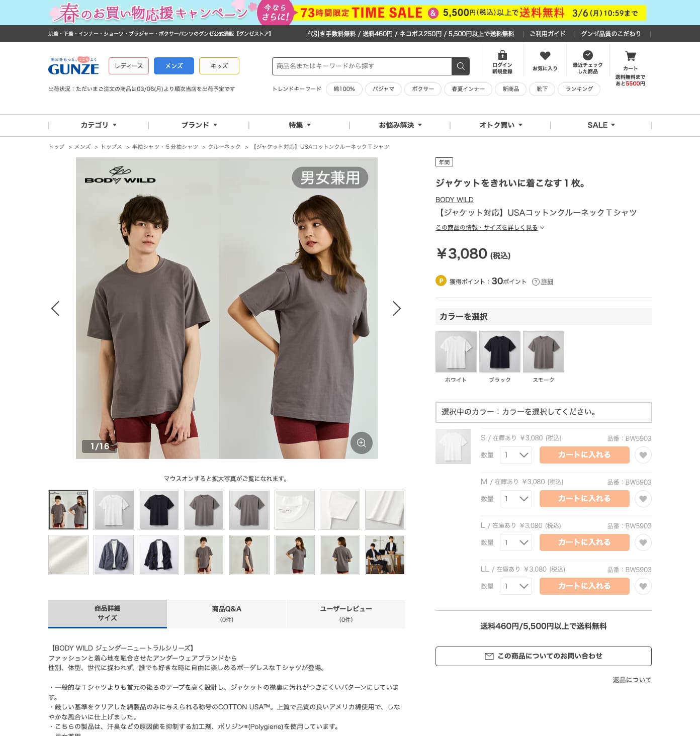Zoom product image with magnifier icon

[x=361, y=443]
